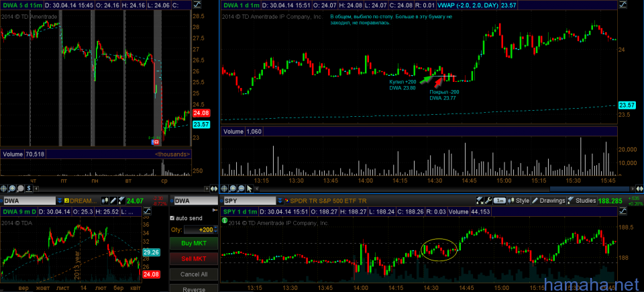The width and height of the screenshot is (644, 292).
Task: Open wrench settings in SPY toolbar
Action: (488, 201)
